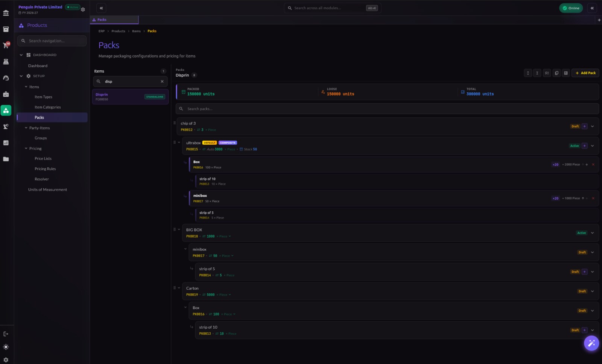Open Item Types in navigation
Image resolution: width=602 pixels, height=364 pixels.
(43, 97)
